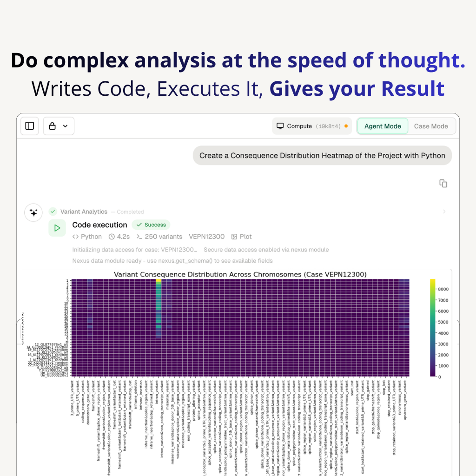Click the lock icon in the toolbar

click(x=53, y=126)
